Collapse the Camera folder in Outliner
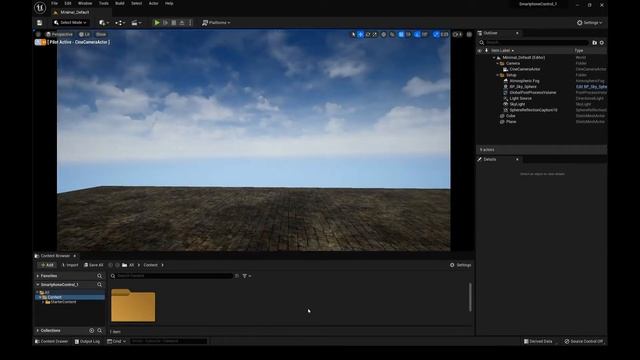The image size is (640, 360). 498,64
